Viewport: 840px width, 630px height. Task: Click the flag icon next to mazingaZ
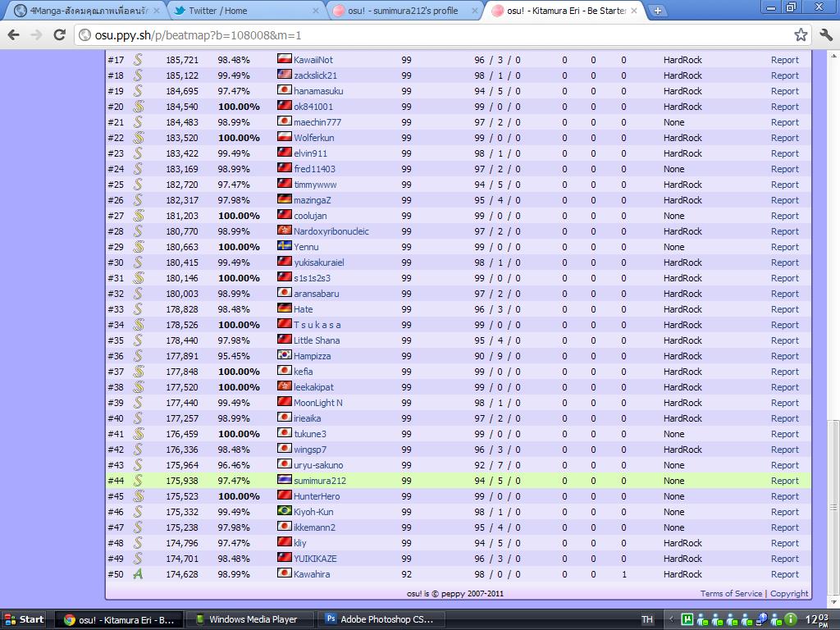tap(284, 199)
